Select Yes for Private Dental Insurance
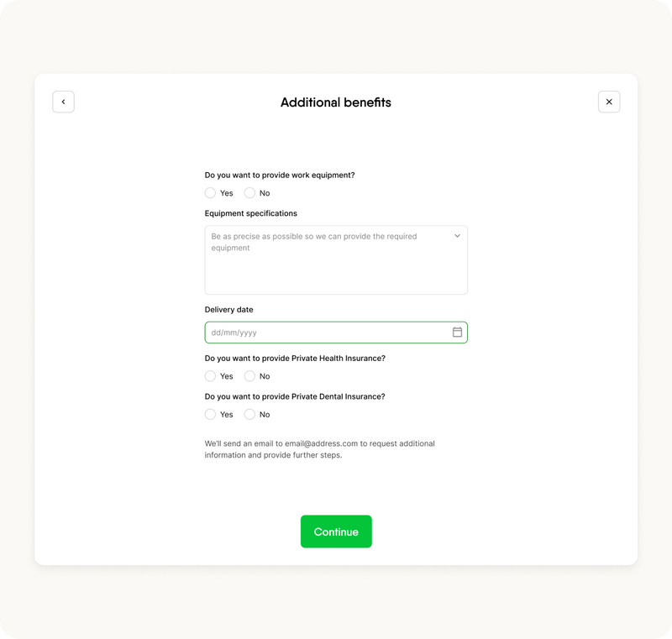Image resolution: width=672 pixels, height=639 pixels. click(x=210, y=414)
